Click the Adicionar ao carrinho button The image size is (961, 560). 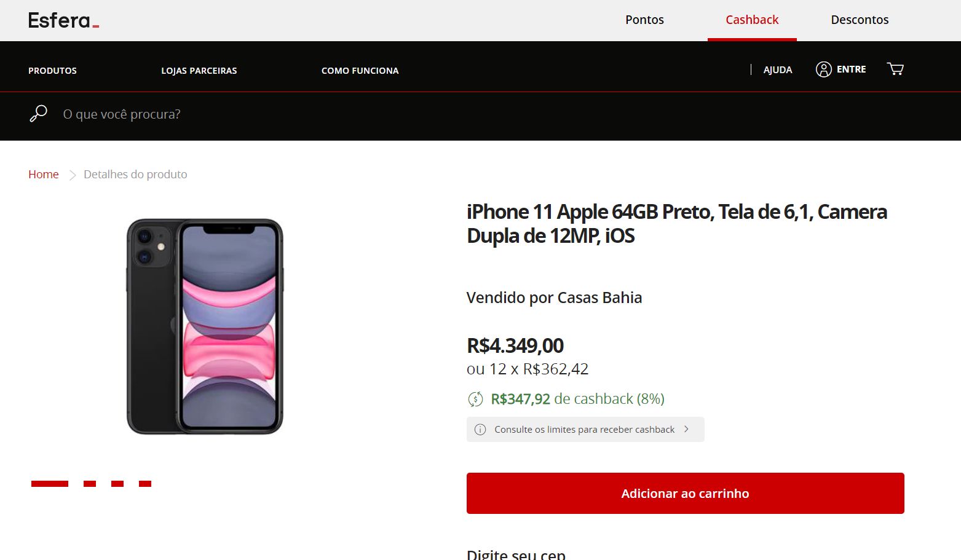tap(685, 493)
